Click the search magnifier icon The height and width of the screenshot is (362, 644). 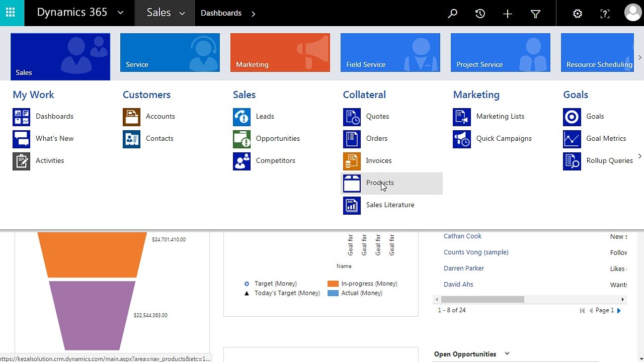(452, 14)
